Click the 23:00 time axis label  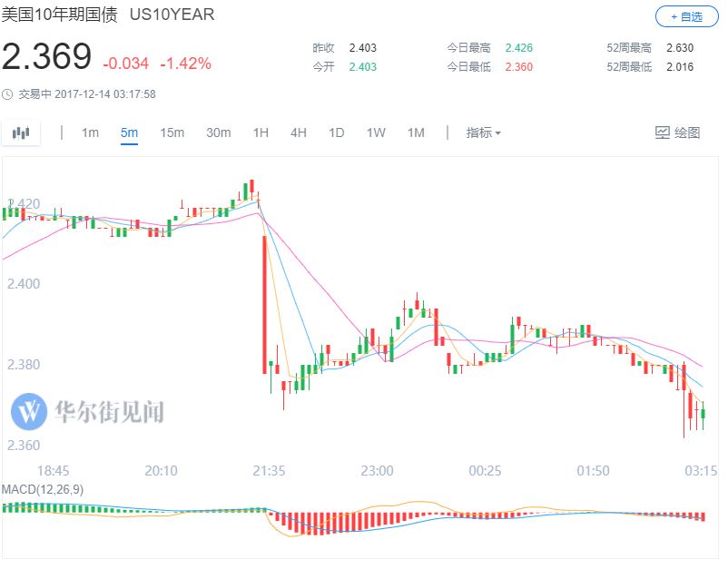point(377,472)
